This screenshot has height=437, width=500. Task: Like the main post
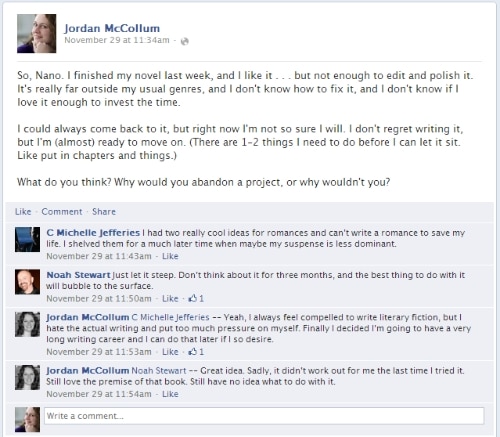tap(23, 212)
